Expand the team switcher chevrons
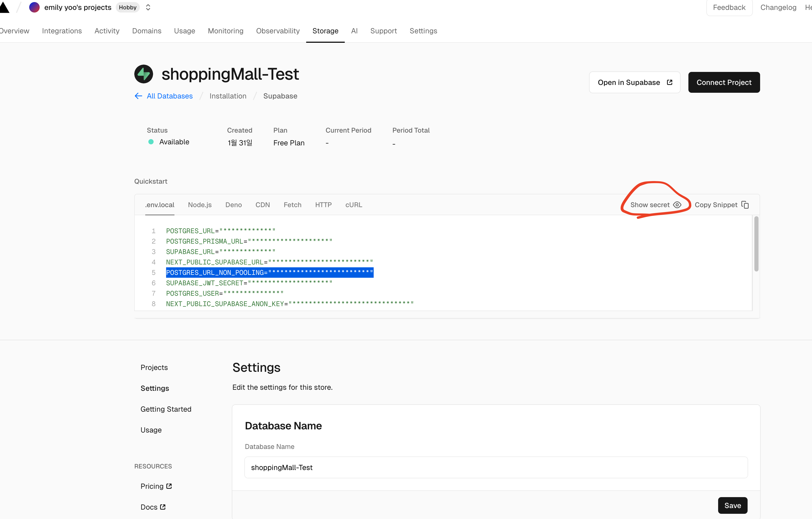 point(148,7)
